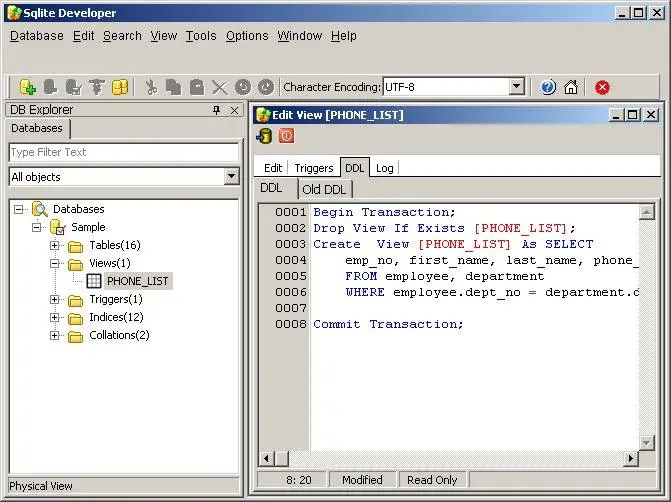Viewport: 671px width, 502px height.
Task: Click the red stop icon in Edit View
Action: pyautogui.click(x=286, y=136)
